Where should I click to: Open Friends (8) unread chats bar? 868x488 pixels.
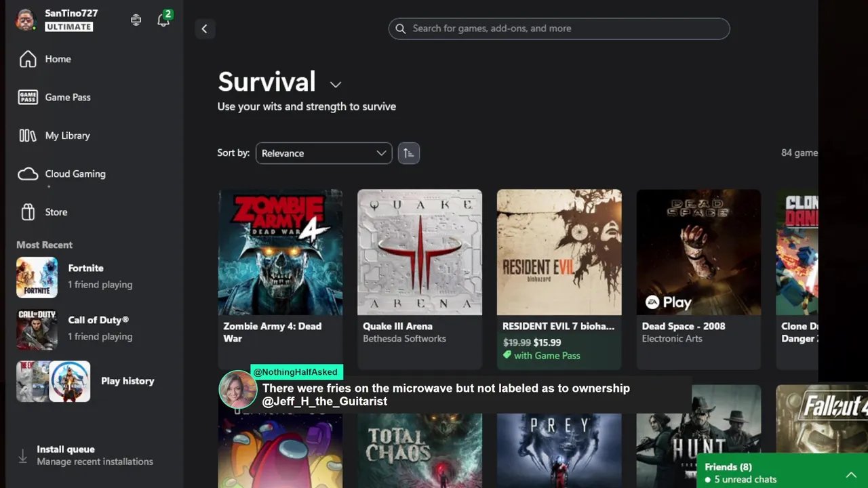(782, 472)
